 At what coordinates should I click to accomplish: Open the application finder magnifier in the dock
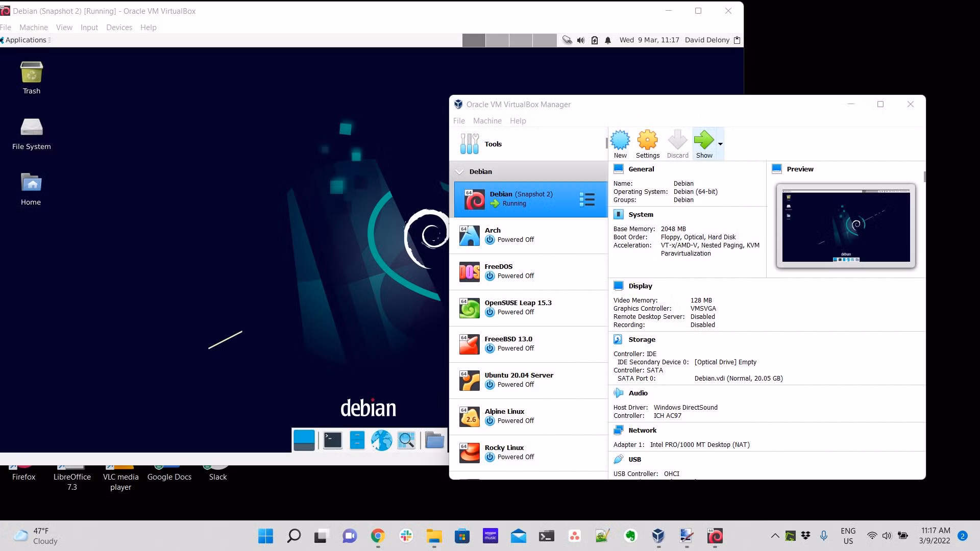click(406, 440)
